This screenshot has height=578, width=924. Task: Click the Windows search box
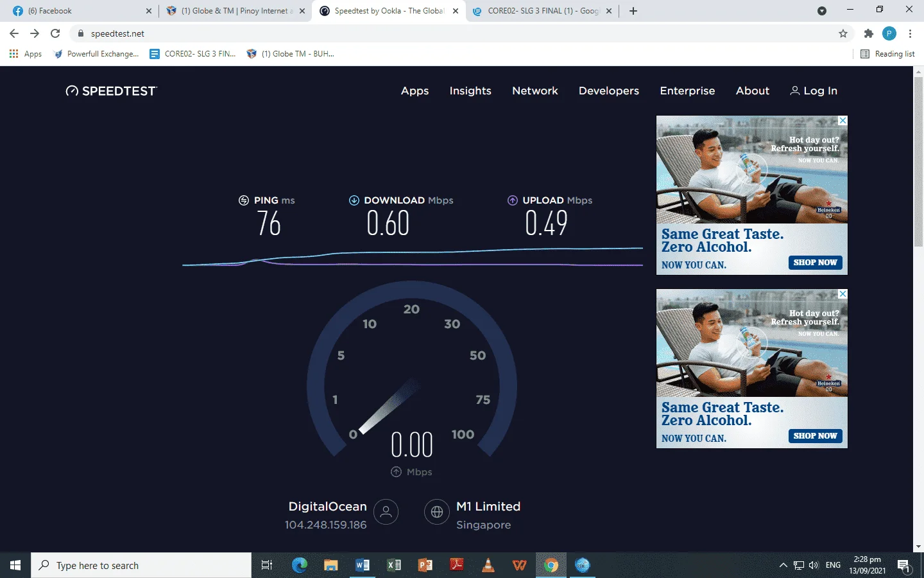(141, 565)
